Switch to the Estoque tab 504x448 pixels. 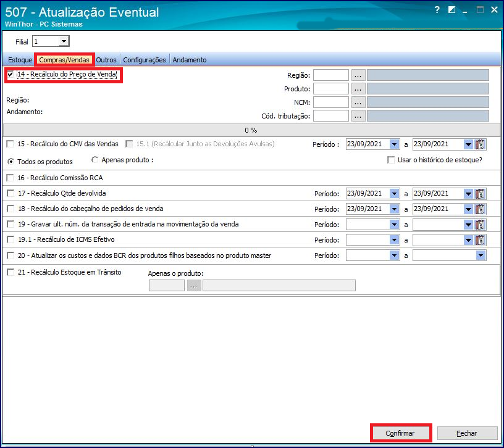pyautogui.click(x=20, y=60)
